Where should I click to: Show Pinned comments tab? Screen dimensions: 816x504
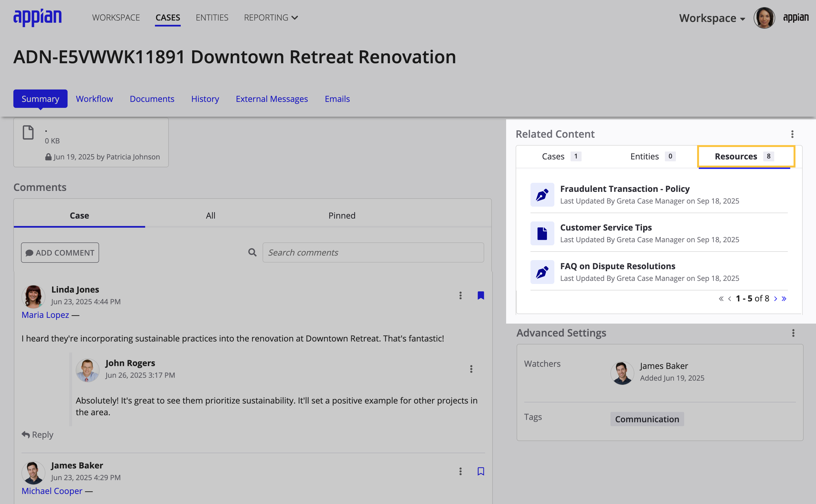[342, 215]
